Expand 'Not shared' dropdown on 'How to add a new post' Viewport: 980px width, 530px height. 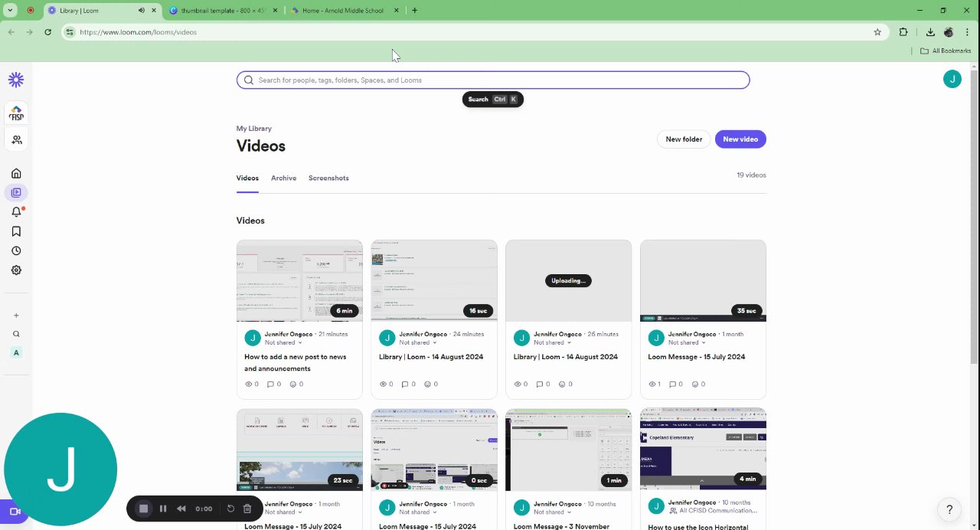[x=283, y=342]
